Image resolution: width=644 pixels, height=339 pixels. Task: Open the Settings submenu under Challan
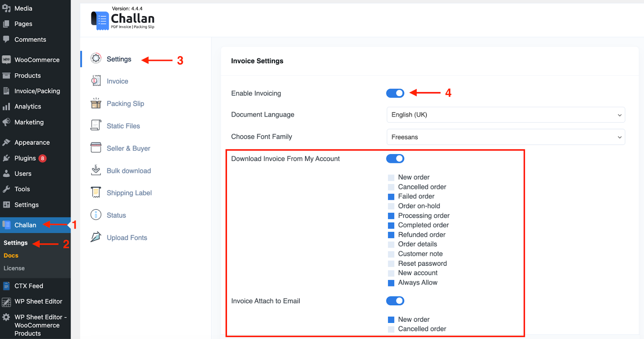click(x=16, y=243)
